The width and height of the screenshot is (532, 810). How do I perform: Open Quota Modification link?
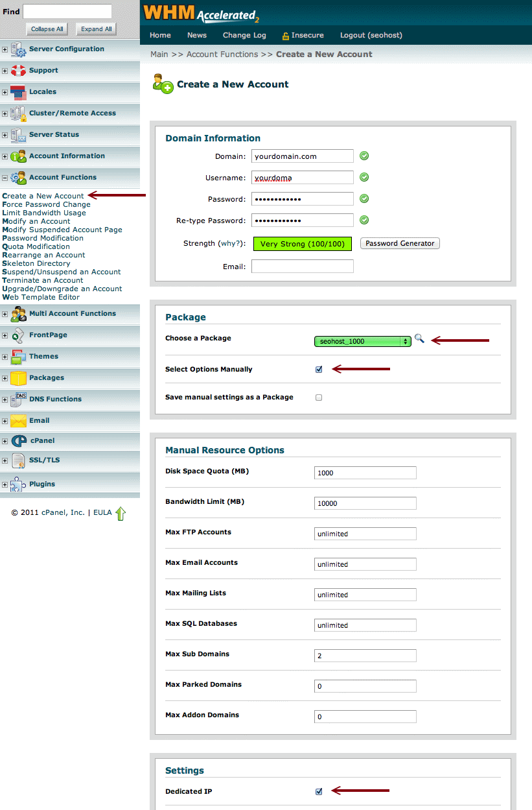tap(36, 246)
